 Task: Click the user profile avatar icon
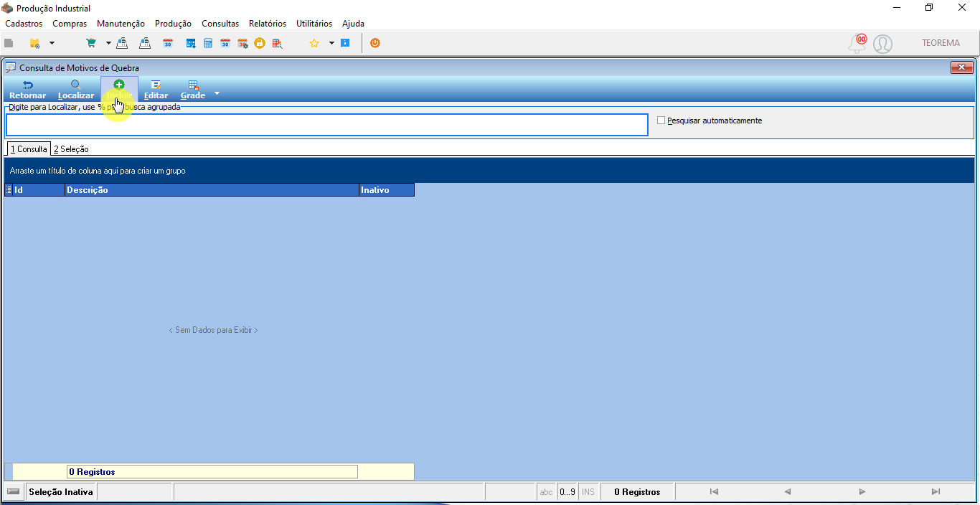[x=883, y=44]
